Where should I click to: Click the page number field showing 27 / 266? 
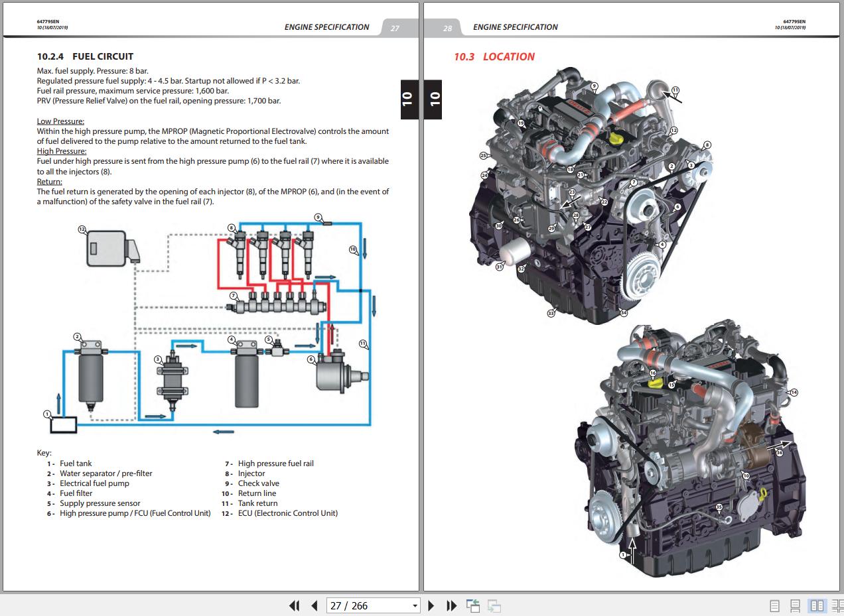(368, 605)
